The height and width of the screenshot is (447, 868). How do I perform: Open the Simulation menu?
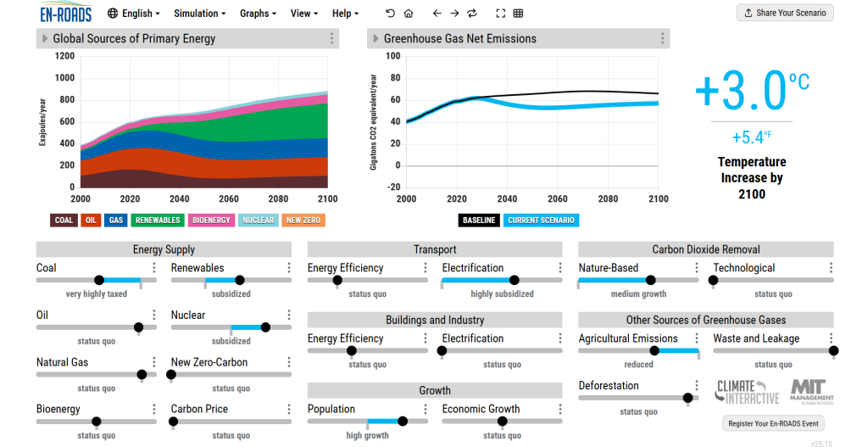pyautogui.click(x=199, y=14)
